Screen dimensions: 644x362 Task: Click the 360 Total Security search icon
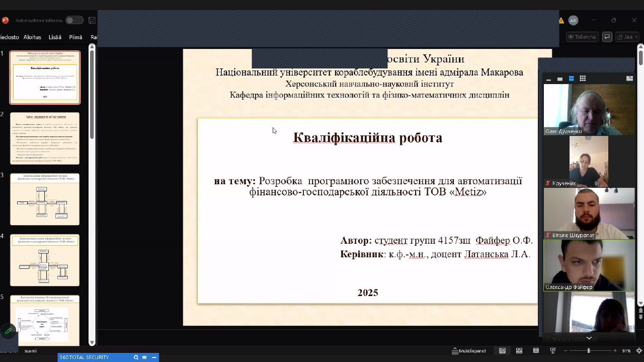pyautogui.click(x=136, y=357)
